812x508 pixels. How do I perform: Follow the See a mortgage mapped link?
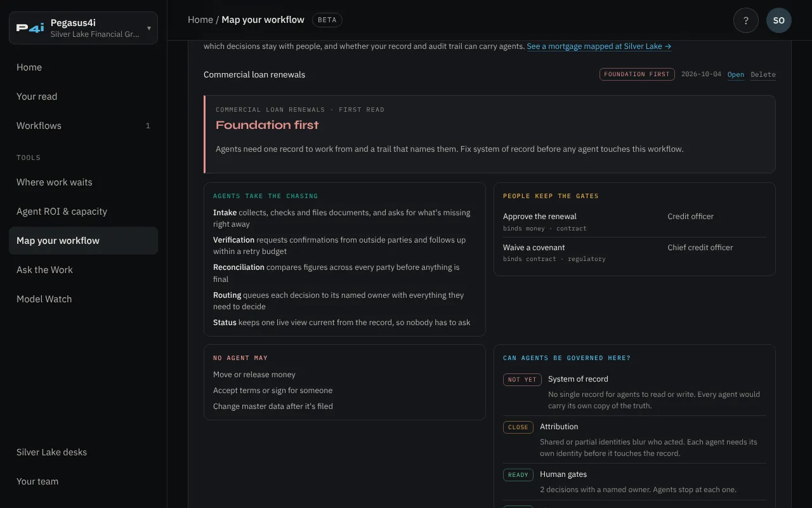tap(599, 46)
